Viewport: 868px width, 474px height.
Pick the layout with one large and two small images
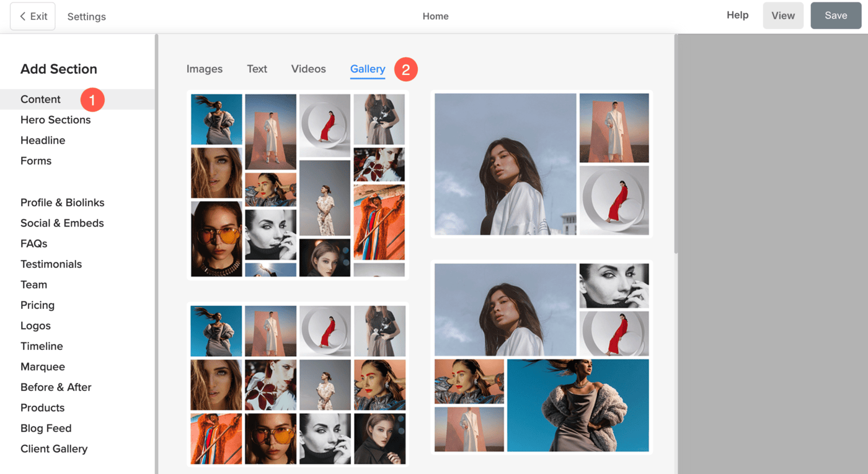coord(541,164)
